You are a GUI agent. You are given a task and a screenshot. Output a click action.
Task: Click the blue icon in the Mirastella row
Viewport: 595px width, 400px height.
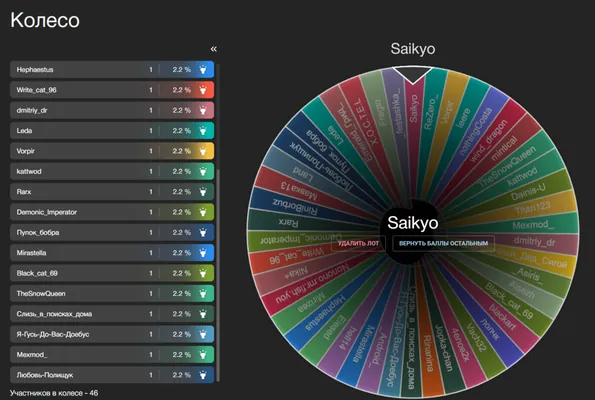pyautogui.click(x=203, y=253)
